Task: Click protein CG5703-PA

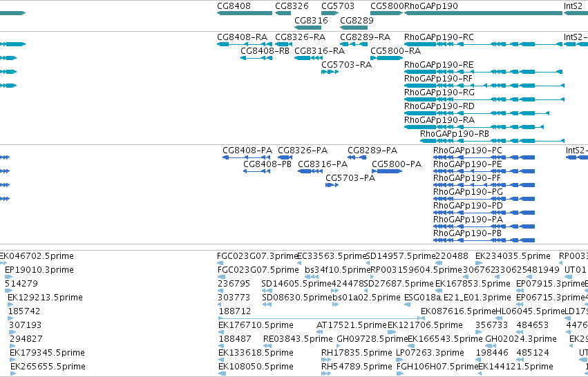Action: tap(332, 185)
